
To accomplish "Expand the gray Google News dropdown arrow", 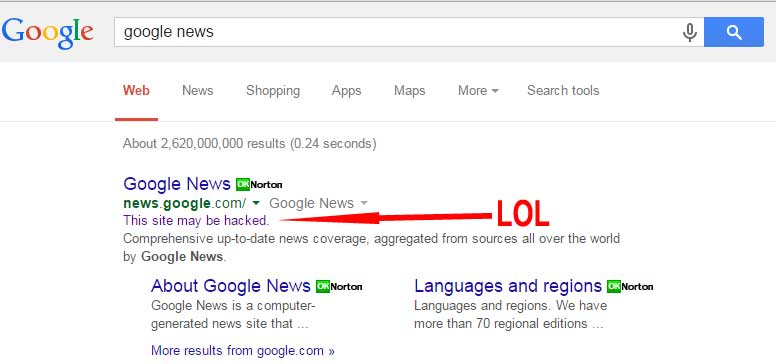I will 364,203.
